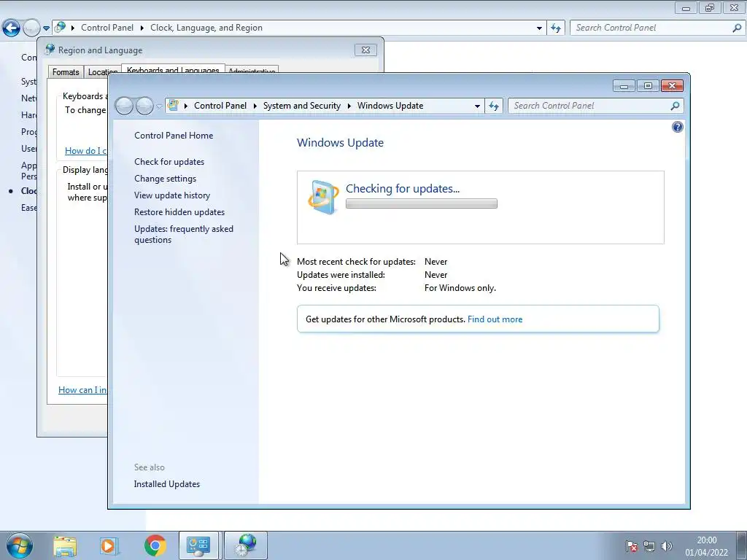Click How can I install link in Region dialog
The image size is (747, 560).
tap(82, 389)
